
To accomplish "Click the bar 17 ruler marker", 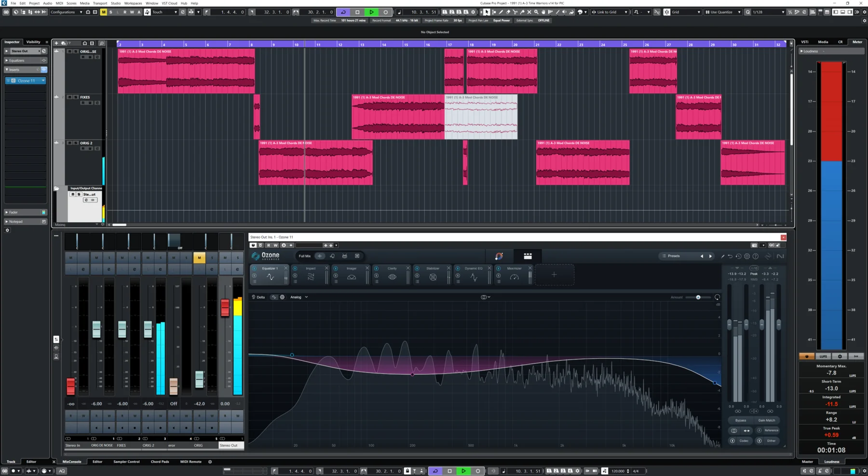I will click(x=449, y=44).
